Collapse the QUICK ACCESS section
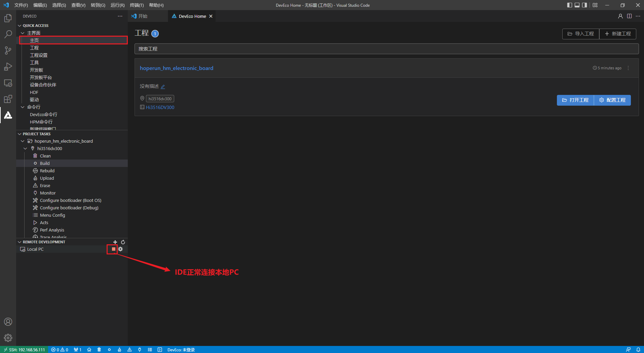Image resolution: width=644 pixels, height=353 pixels. point(20,26)
